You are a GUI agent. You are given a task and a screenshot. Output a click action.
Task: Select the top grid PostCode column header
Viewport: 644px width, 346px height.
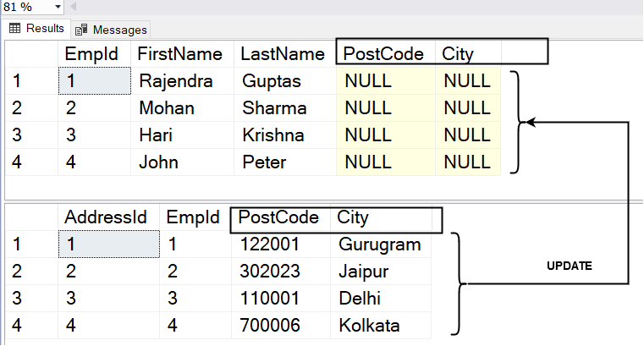pyautogui.click(x=384, y=54)
